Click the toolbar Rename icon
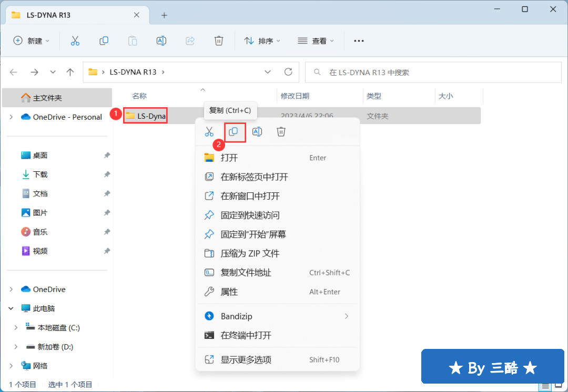 tap(161, 41)
